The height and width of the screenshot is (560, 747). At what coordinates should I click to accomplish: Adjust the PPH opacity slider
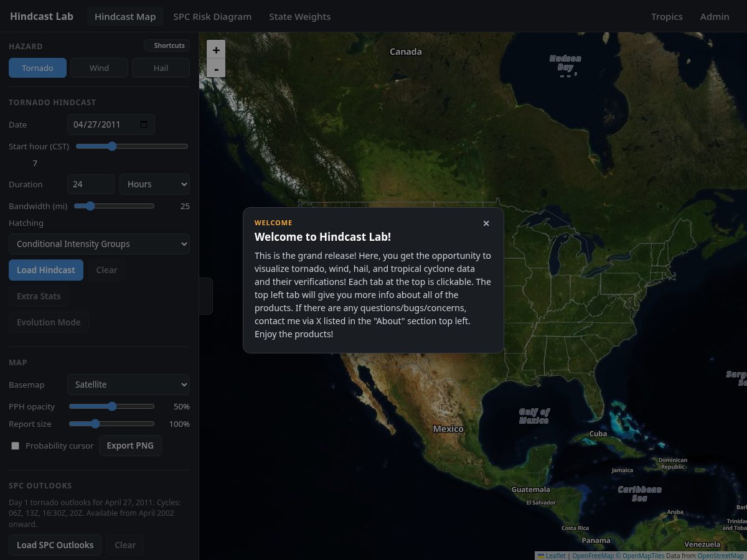pyautogui.click(x=111, y=406)
